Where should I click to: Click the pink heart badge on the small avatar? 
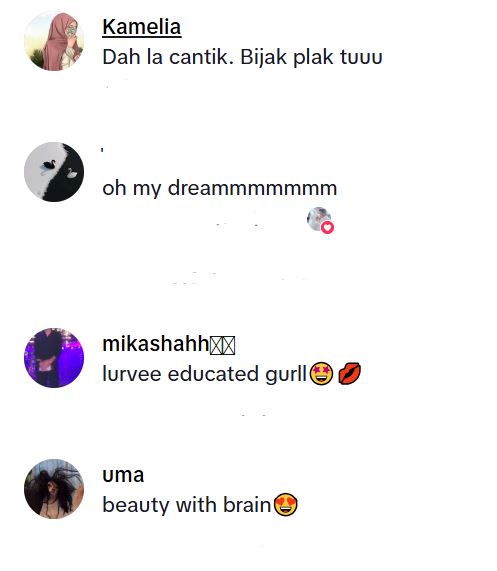[327, 228]
